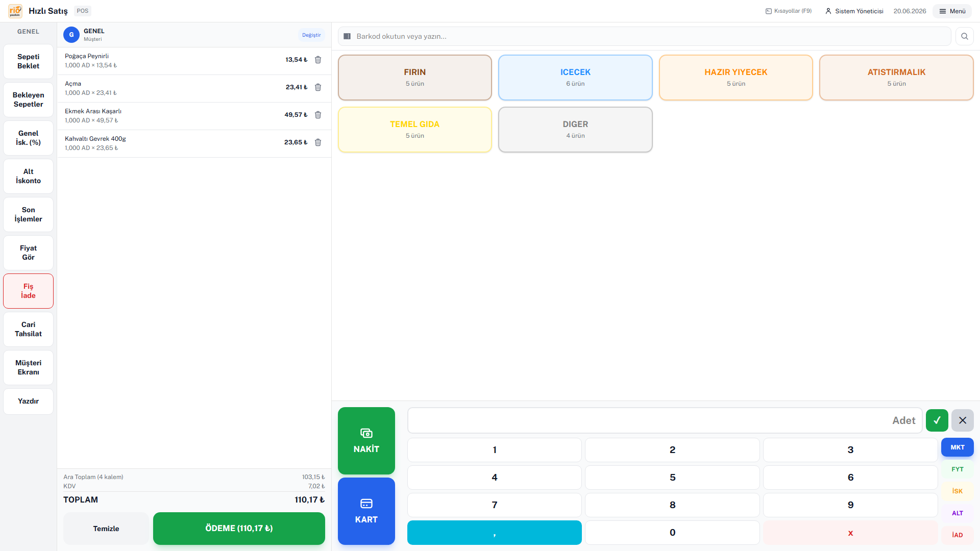The image size is (980, 551).
Task: Tap keypad digit 9
Action: tap(850, 505)
